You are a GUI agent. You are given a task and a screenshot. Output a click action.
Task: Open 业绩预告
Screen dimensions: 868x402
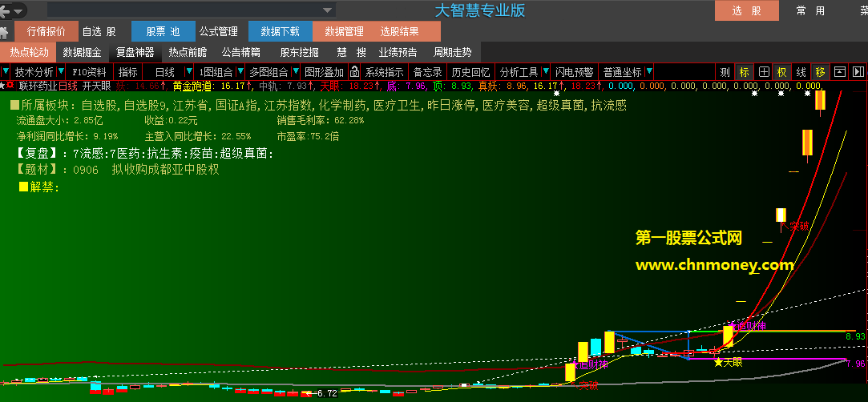click(398, 53)
